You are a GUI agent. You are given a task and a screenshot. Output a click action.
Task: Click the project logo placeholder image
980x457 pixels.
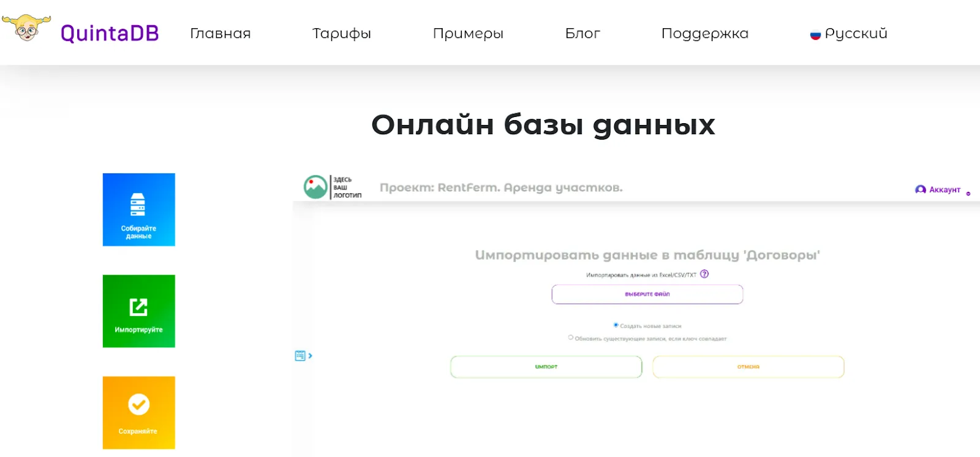coord(333,187)
